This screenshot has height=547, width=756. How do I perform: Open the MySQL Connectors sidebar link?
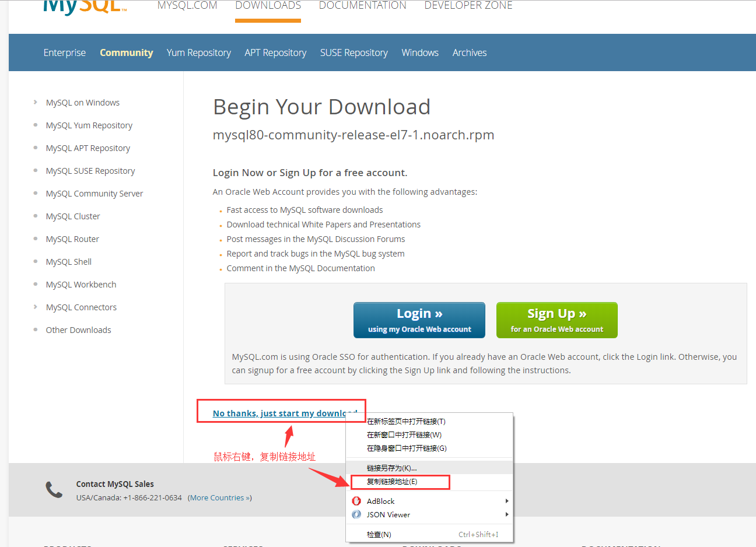point(81,307)
